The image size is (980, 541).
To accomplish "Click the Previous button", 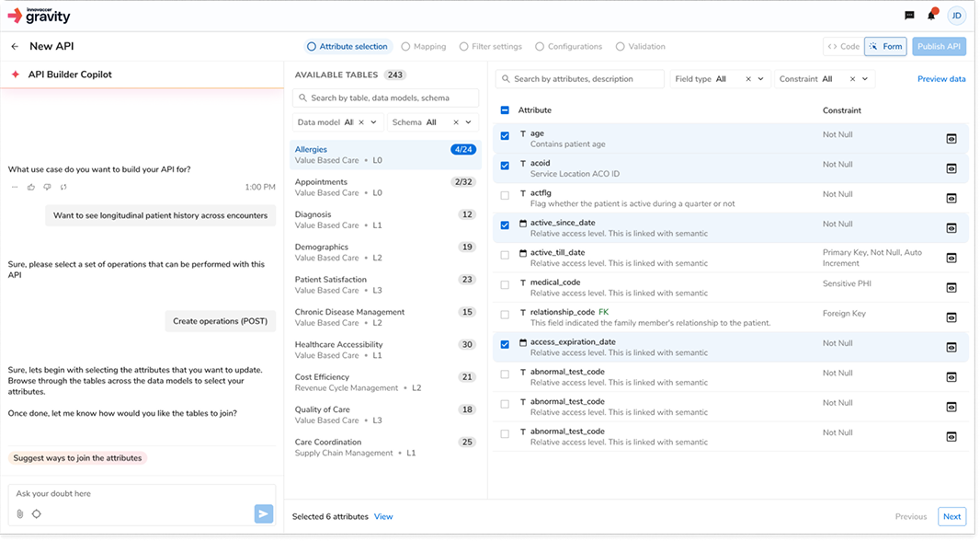I will coord(911,516).
